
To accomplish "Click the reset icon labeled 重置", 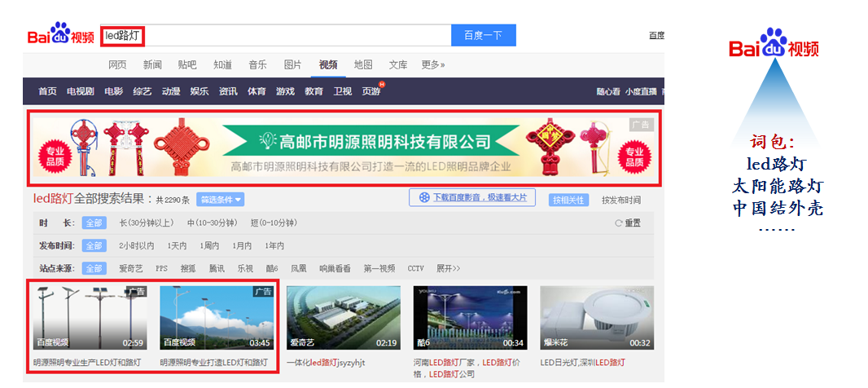I will (x=619, y=223).
